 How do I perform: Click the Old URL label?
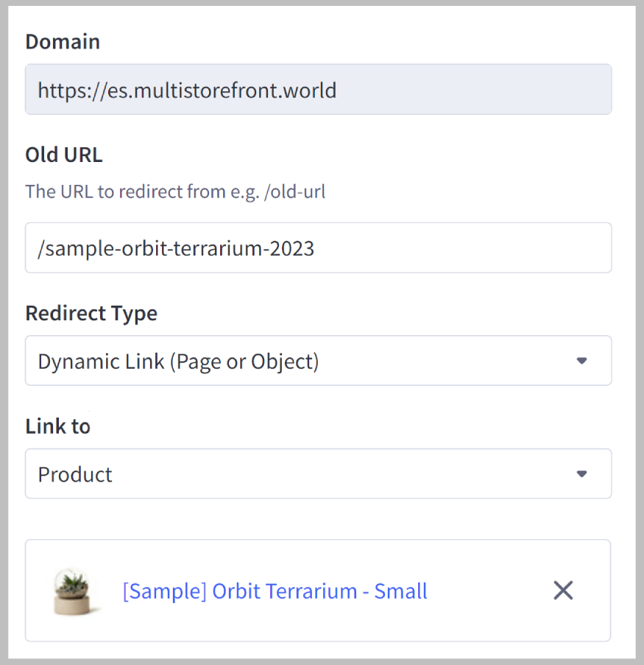(64, 155)
